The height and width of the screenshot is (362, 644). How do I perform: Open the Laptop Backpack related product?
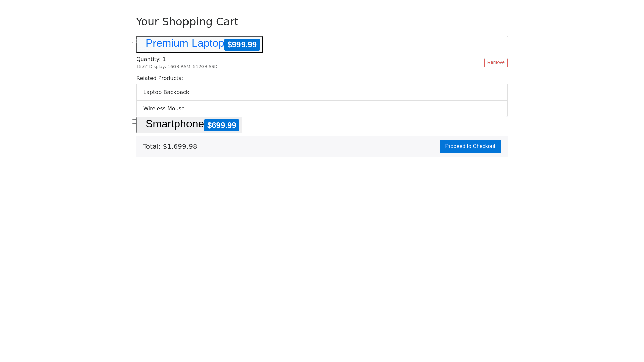click(x=166, y=92)
